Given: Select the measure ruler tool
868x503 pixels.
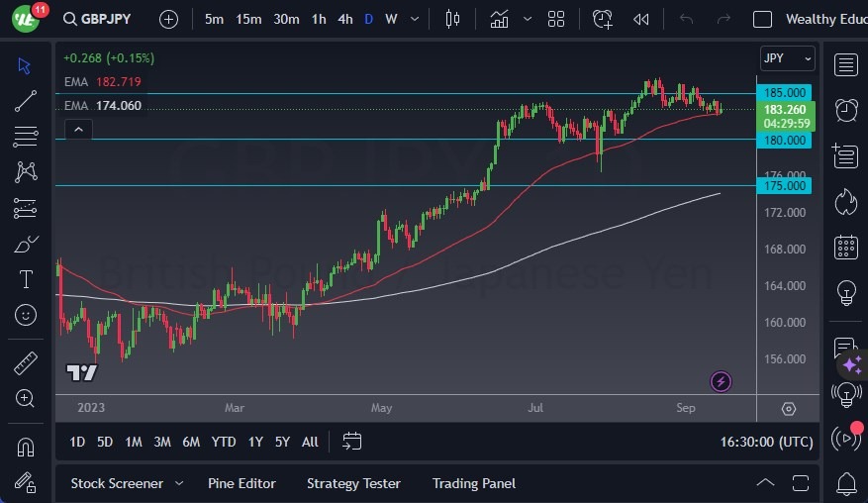Looking at the screenshot, I should (x=26, y=363).
